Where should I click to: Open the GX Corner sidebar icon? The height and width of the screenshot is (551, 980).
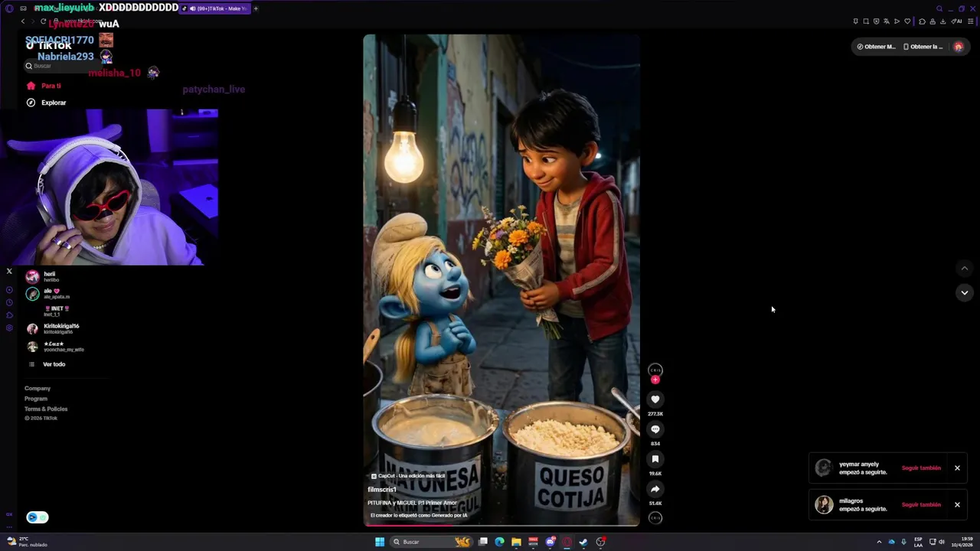click(9, 514)
